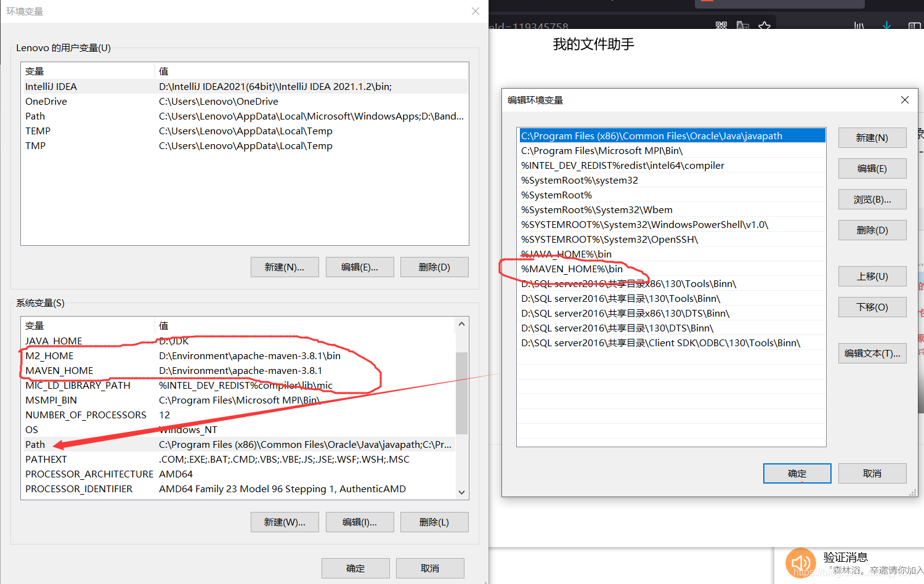This screenshot has width=924, height=584.
Task: Select the %MAVEN_HOME%\bin path entry
Action: click(x=671, y=269)
